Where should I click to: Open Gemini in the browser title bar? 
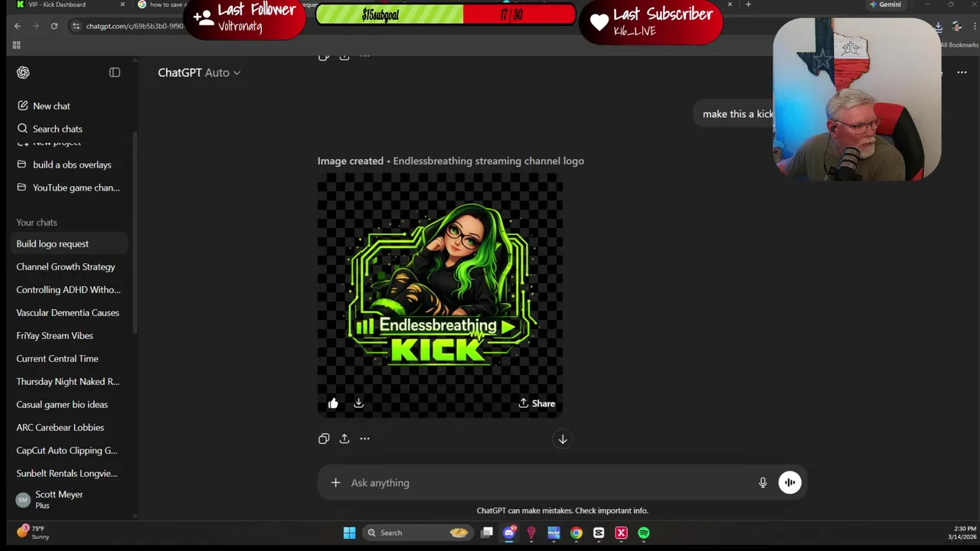point(885,5)
